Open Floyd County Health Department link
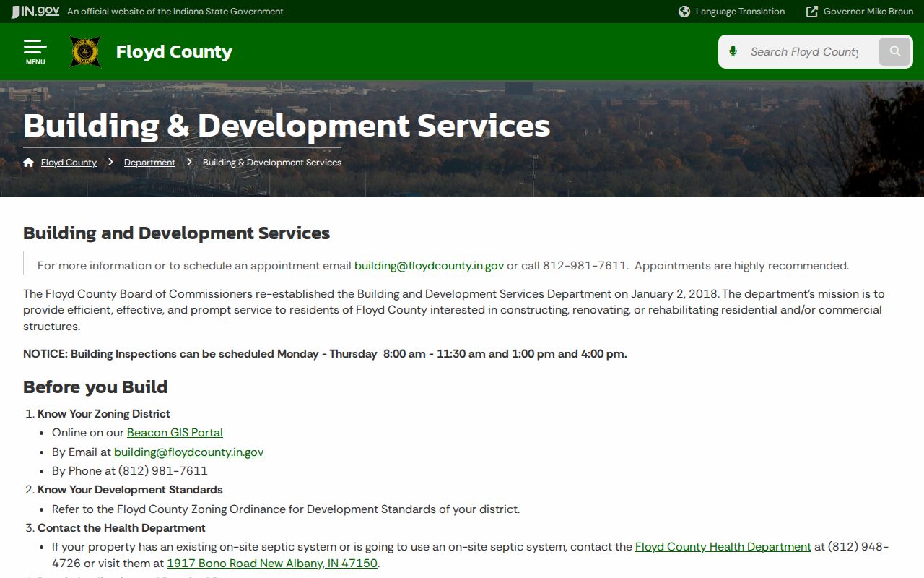Image resolution: width=924 pixels, height=578 pixels. [723, 546]
